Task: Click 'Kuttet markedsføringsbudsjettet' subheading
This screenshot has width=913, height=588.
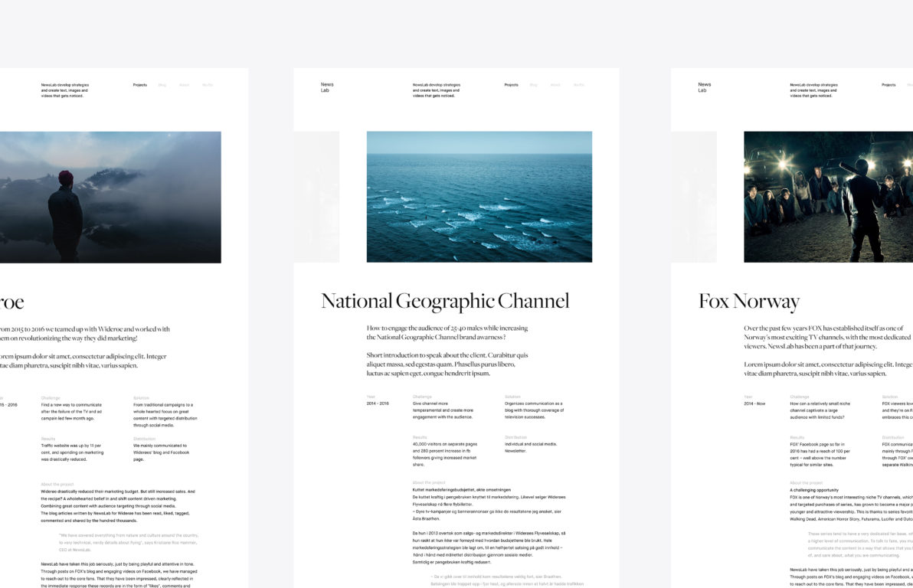Action: 462,490
